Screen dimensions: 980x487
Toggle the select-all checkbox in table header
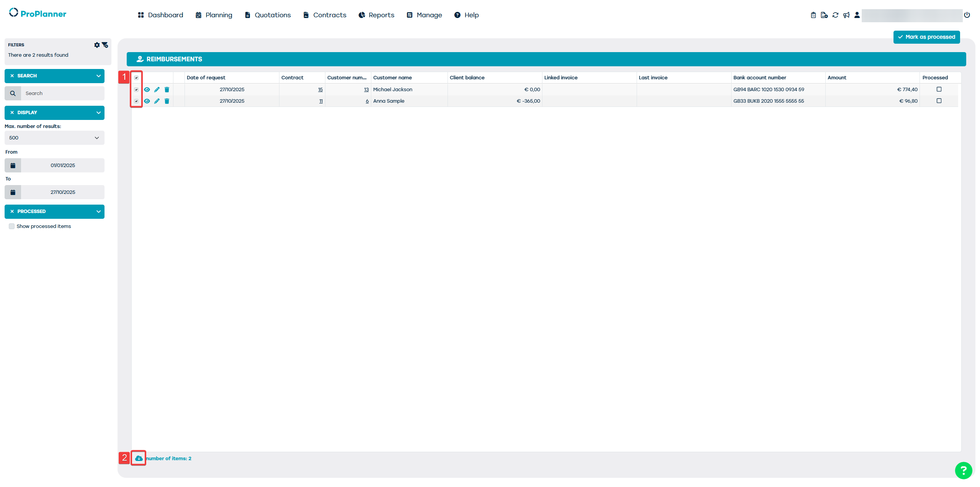[x=136, y=78]
